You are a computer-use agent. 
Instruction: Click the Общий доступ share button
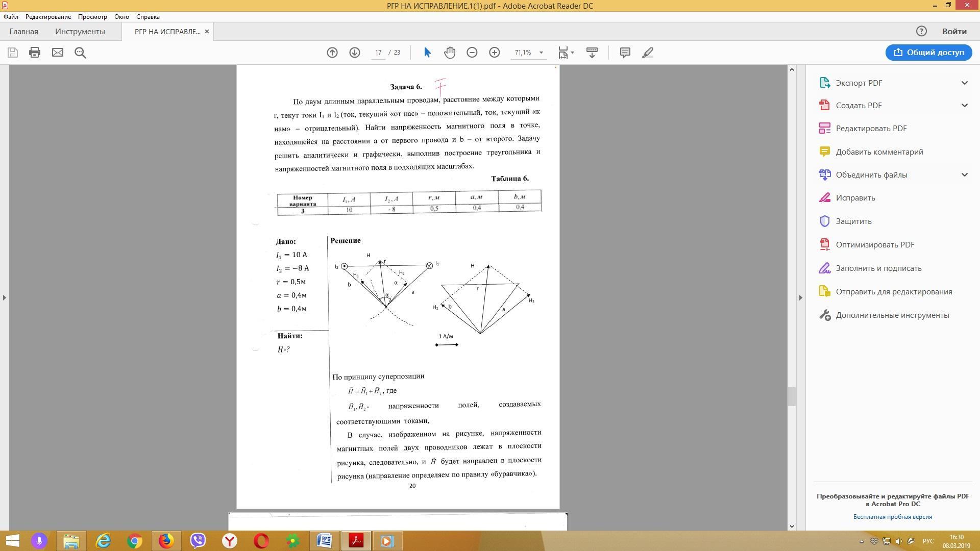click(928, 53)
